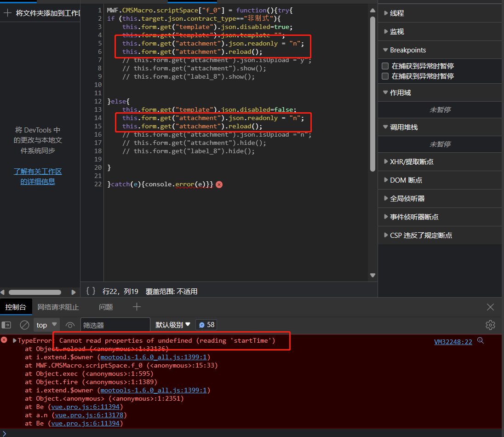Open the VM32248:22 source link
Viewport: 504px width, 437px height.
click(x=453, y=342)
